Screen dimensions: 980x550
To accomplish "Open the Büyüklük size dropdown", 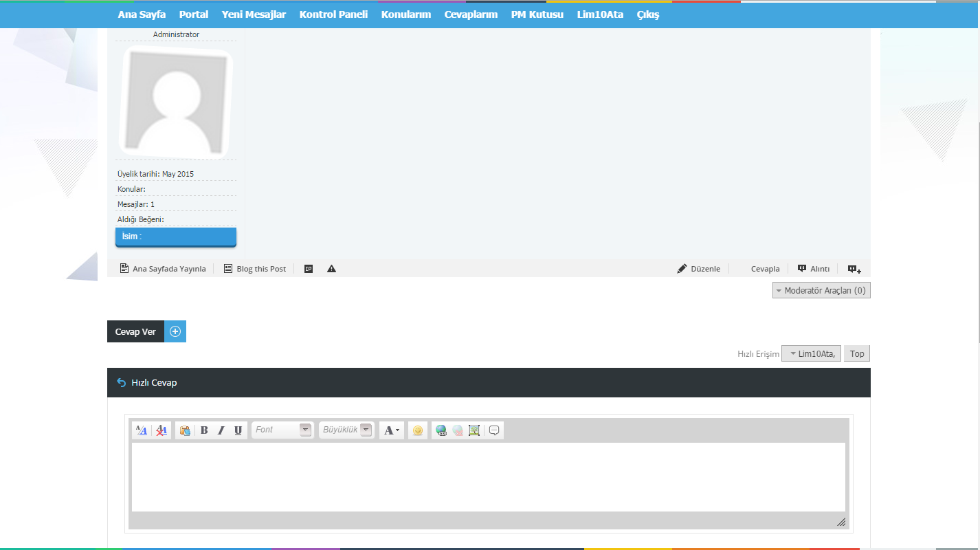I will click(346, 430).
